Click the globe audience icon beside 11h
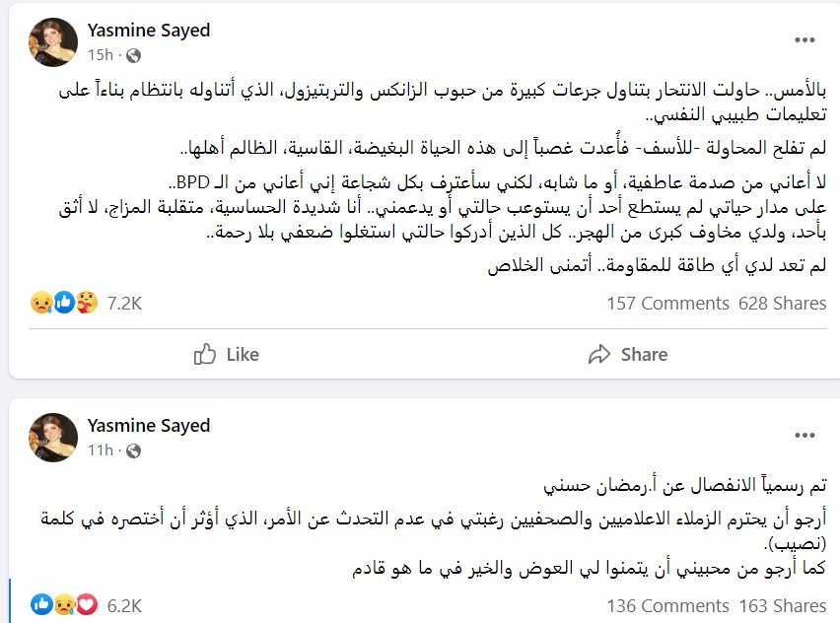The height and width of the screenshot is (623, 840). pos(134,450)
